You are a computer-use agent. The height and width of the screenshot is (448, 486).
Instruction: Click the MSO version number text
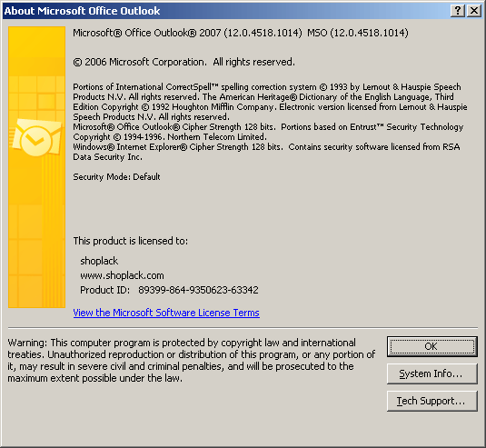coord(358,33)
